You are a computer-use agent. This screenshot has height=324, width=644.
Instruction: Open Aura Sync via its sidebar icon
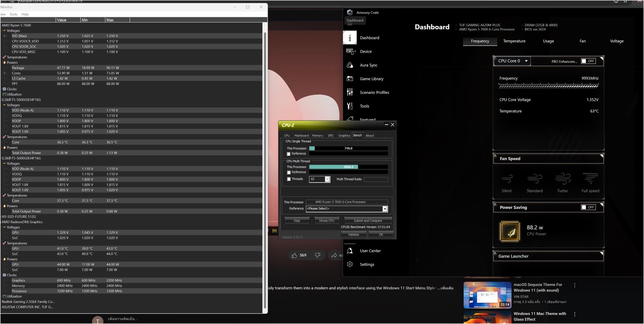(350, 65)
